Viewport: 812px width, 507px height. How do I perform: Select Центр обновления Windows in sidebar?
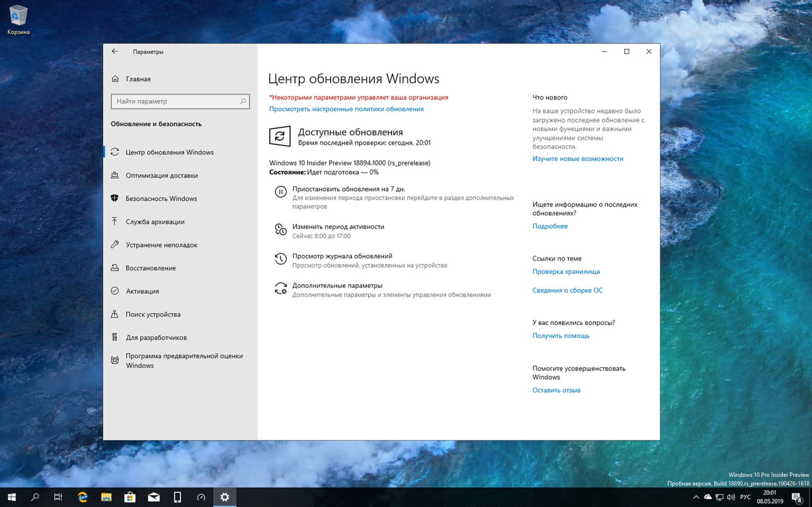point(169,152)
